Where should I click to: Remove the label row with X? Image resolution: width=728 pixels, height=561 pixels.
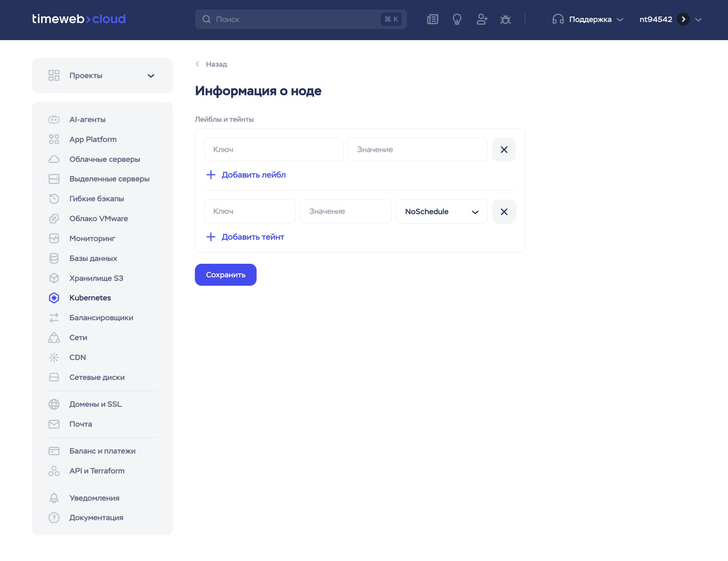504,150
